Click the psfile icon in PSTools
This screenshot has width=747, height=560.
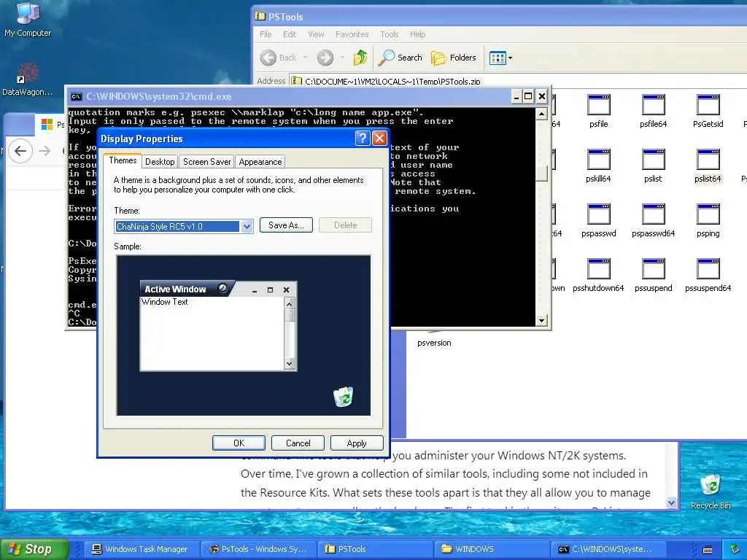click(x=598, y=111)
